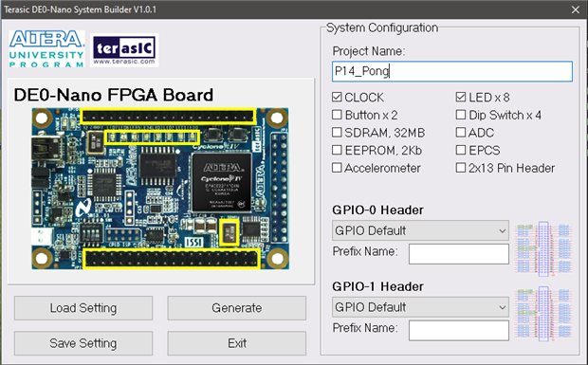Click the Altera University Program logo
588x365 pixels.
point(46,49)
